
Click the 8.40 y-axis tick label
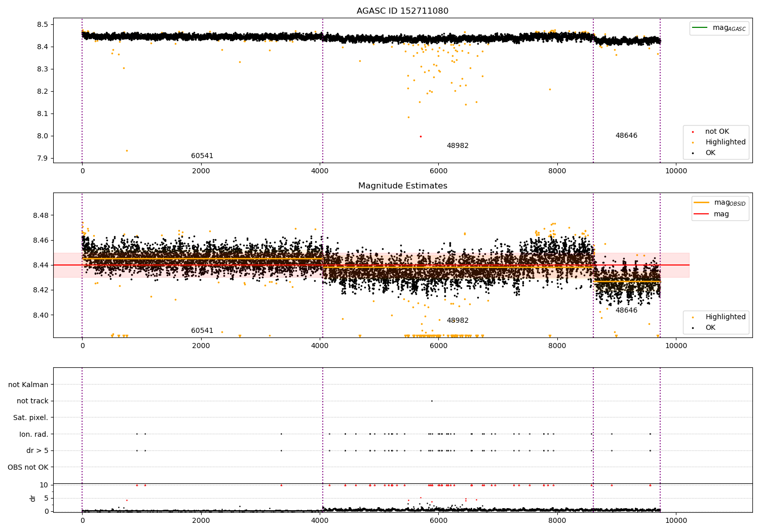41,315
